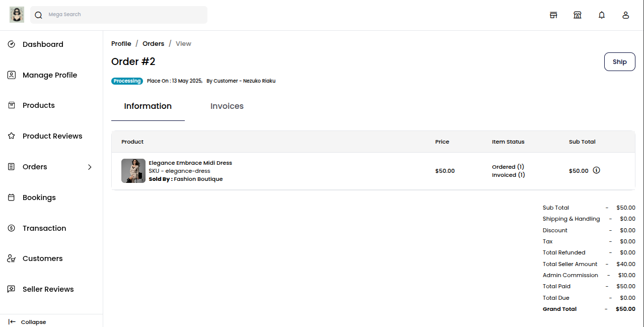Click the Dashboard gauge icon

(x=12, y=44)
